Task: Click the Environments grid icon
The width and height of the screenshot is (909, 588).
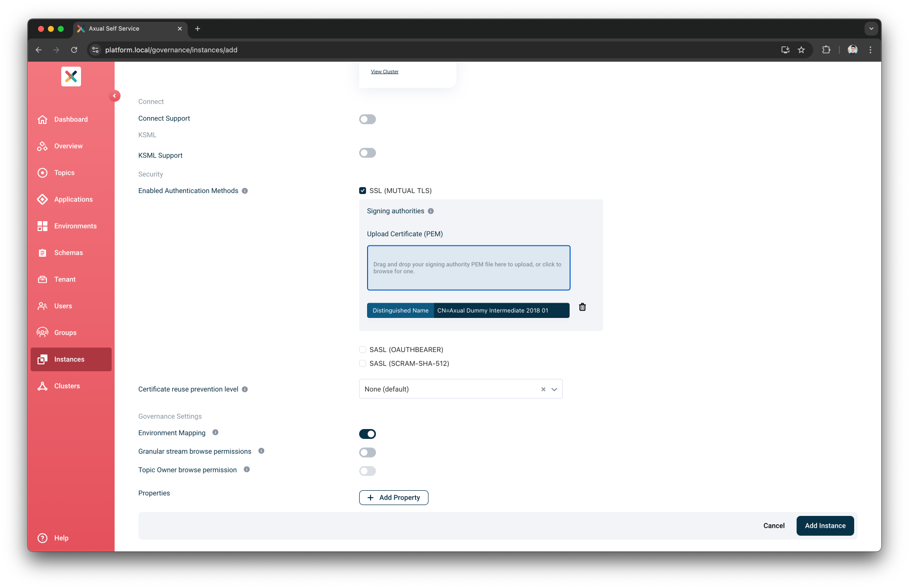Action: click(42, 226)
